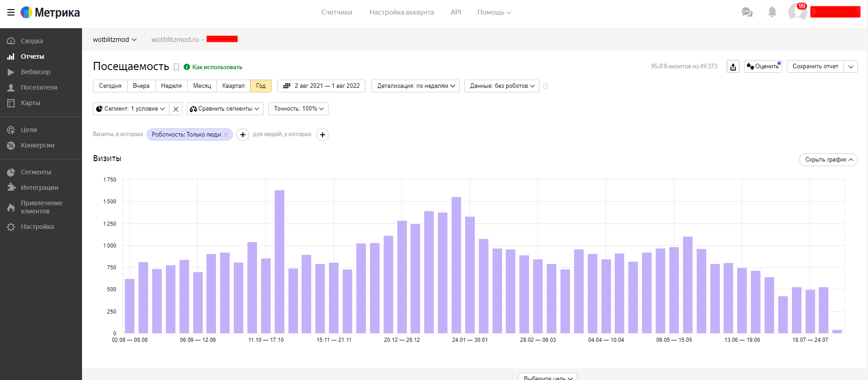This screenshot has height=380, width=868.
Task: Go to Счетчики in top navigation
Action: (336, 12)
